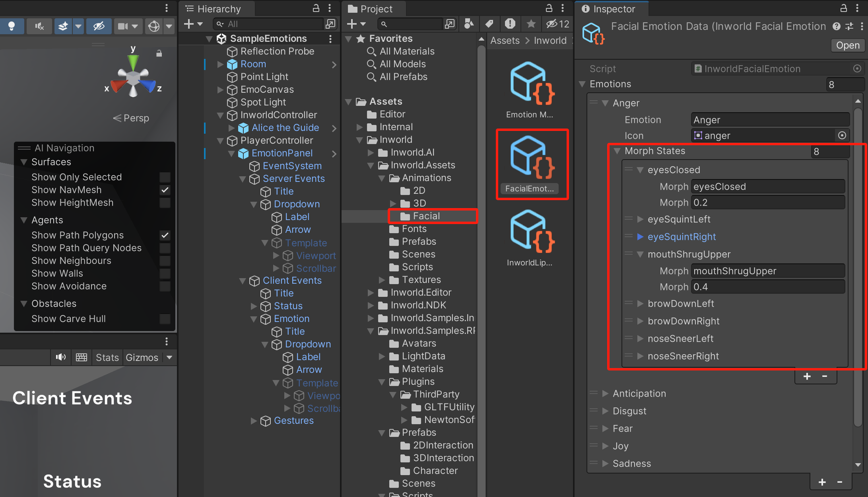Open Hierarchy create plus menu

[x=193, y=24]
